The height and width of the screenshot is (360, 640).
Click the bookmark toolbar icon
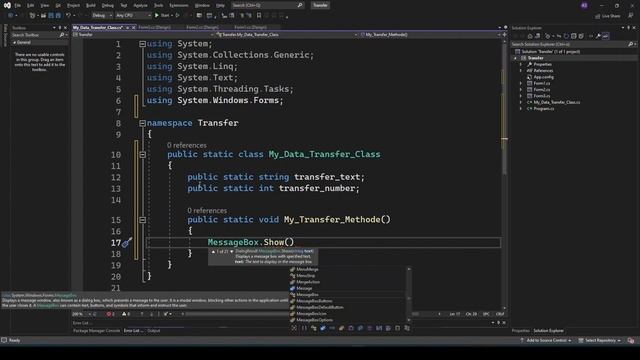point(259,16)
